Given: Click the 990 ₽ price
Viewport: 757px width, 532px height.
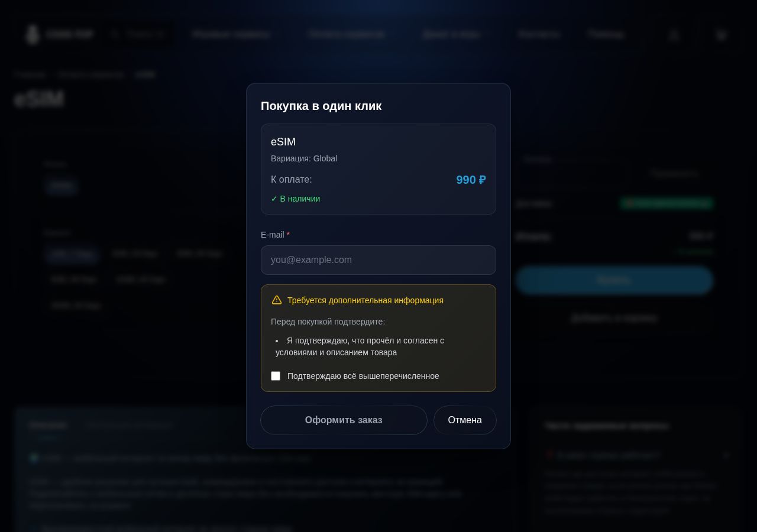Looking at the screenshot, I should [x=471, y=180].
